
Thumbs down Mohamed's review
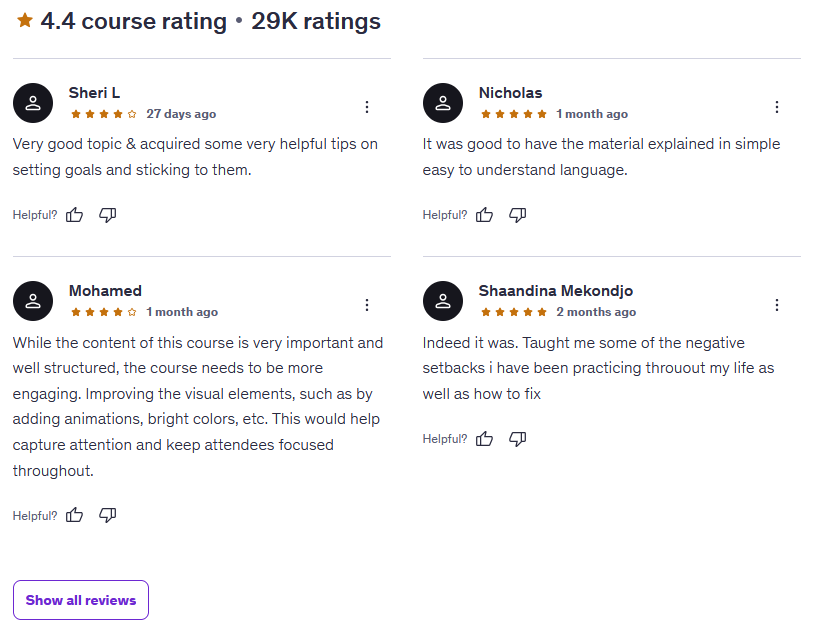pyautogui.click(x=108, y=516)
